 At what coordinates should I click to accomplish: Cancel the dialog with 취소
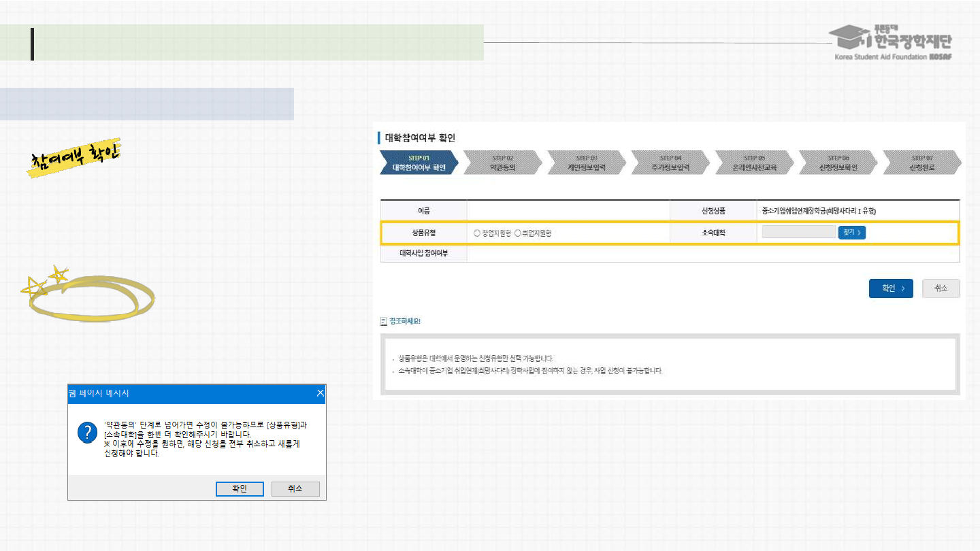(x=295, y=488)
